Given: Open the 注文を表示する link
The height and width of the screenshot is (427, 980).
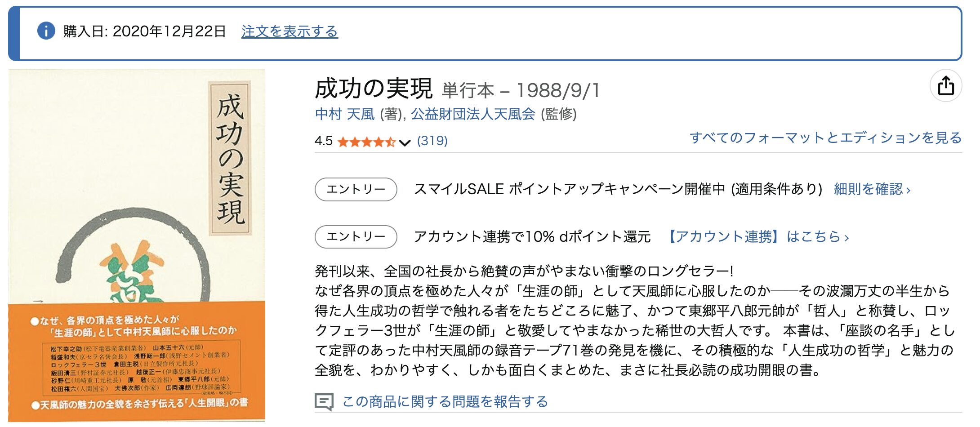Looking at the screenshot, I should click(290, 31).
